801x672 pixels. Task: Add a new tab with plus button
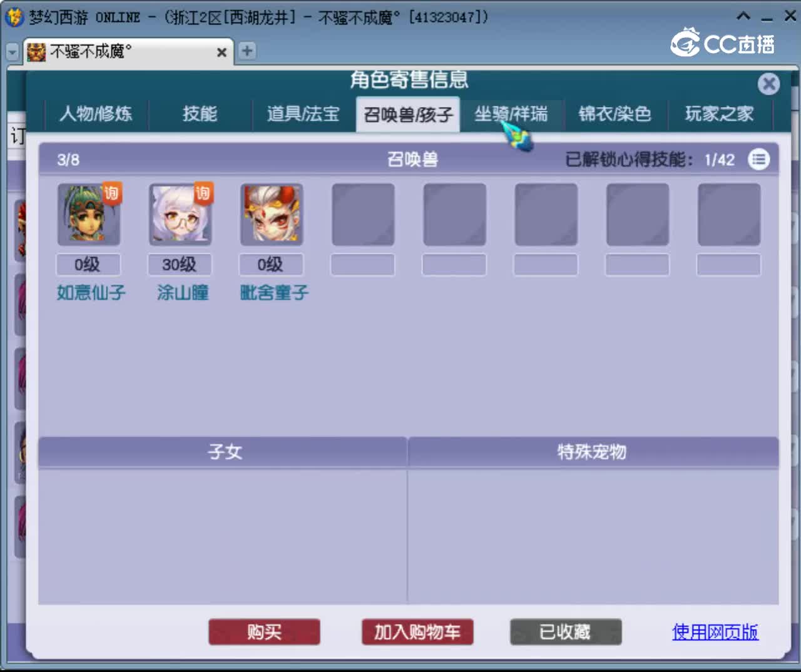pyautogui.click(x=247, y=51)
